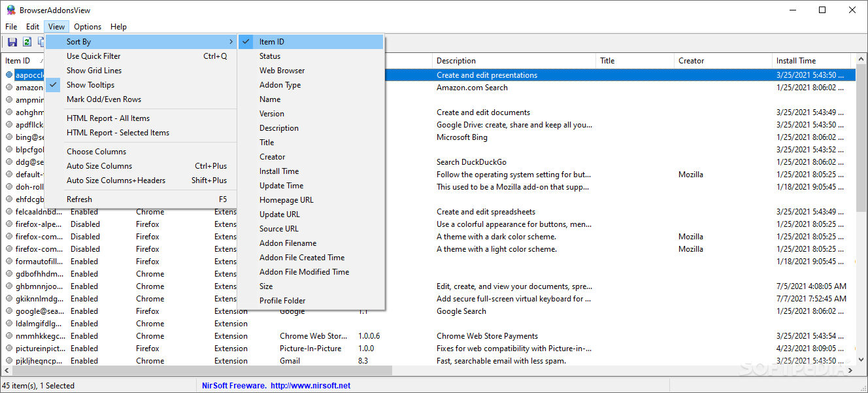Select Item ID sort option

pyautogui.click(x=311, y=42)
